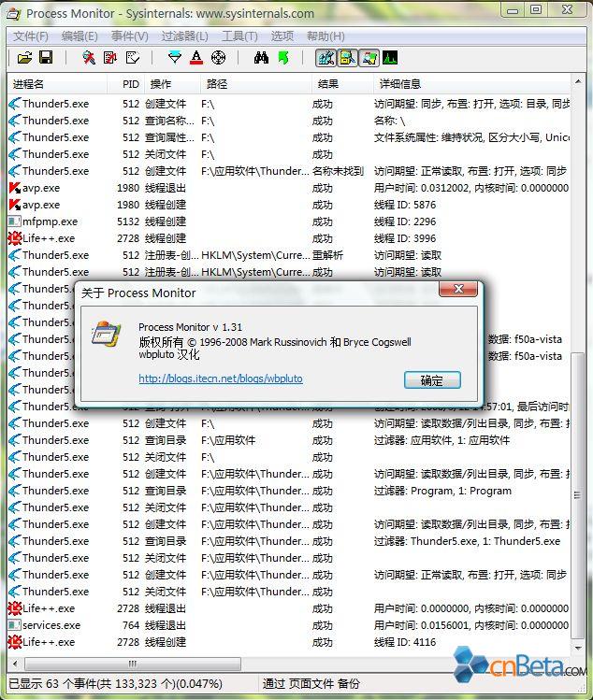
Task: Open the Filter funnel icon
Action: [x=174, y=58]
